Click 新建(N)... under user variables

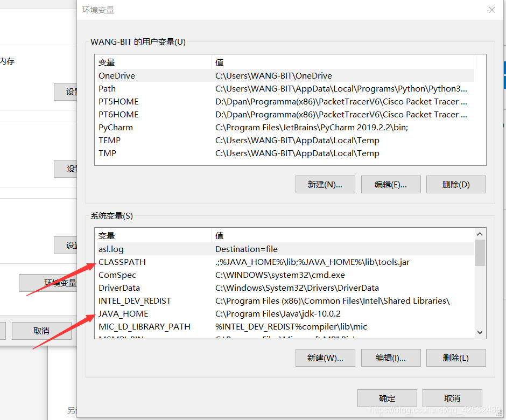click(325, 184)
